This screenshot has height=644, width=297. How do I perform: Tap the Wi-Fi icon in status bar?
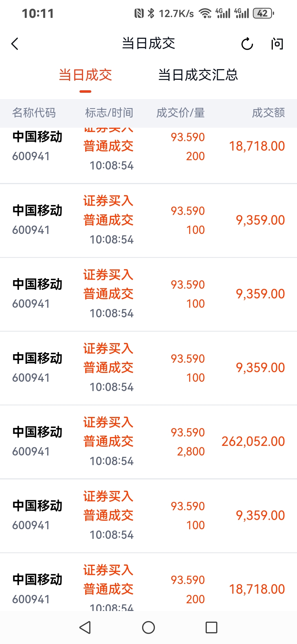click(x=205, y=13)
